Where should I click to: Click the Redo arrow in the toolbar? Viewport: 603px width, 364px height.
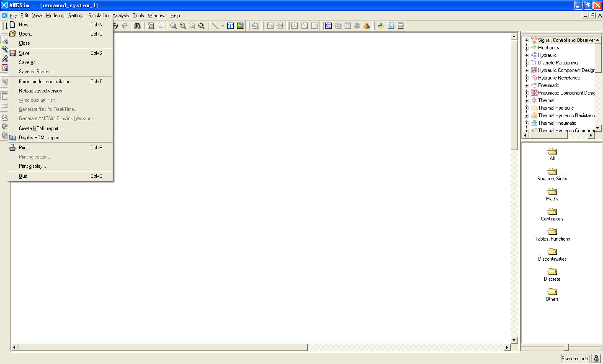point(125,26)
